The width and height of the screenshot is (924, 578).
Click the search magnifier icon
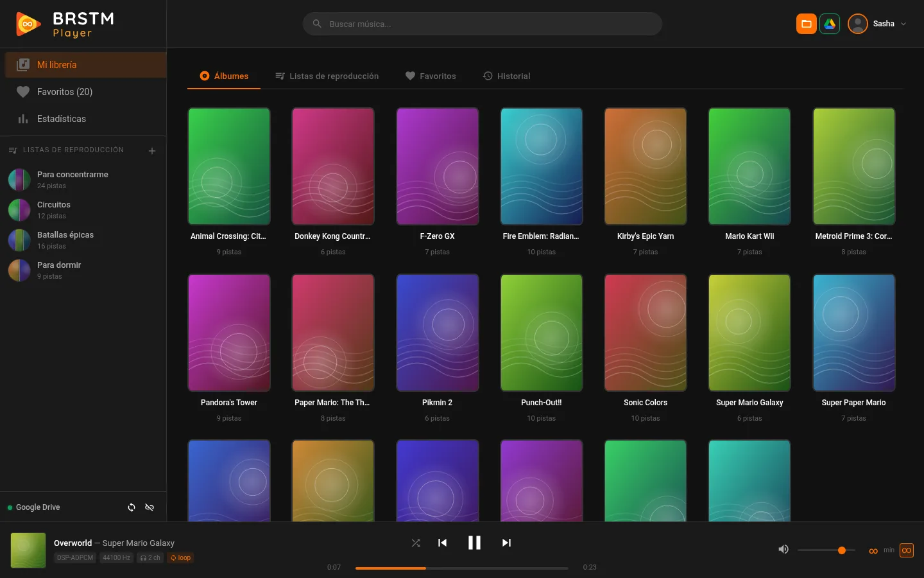(x=317, y=24)
